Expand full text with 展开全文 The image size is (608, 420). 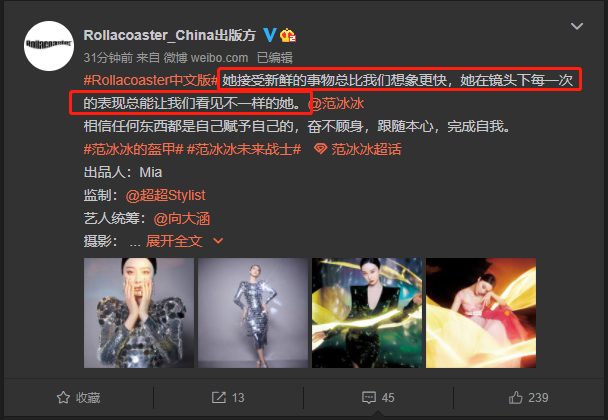[x=174, y=241]
